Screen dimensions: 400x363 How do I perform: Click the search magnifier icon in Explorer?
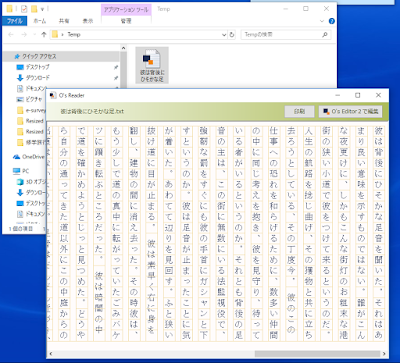click(x=324, y=34)
